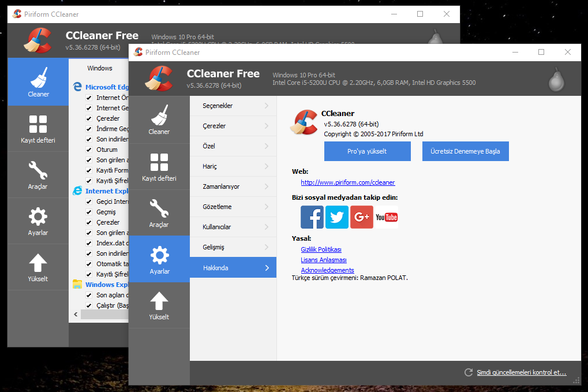Click the refresh icon beside update check
The width and height of the screenshot is (588, 392).
(469, 372)
